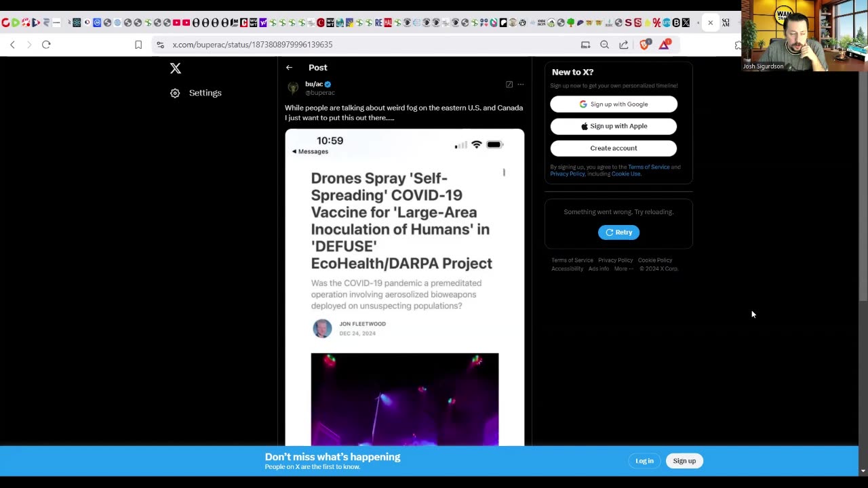Click Retry to reload trends

coord(618,232)
